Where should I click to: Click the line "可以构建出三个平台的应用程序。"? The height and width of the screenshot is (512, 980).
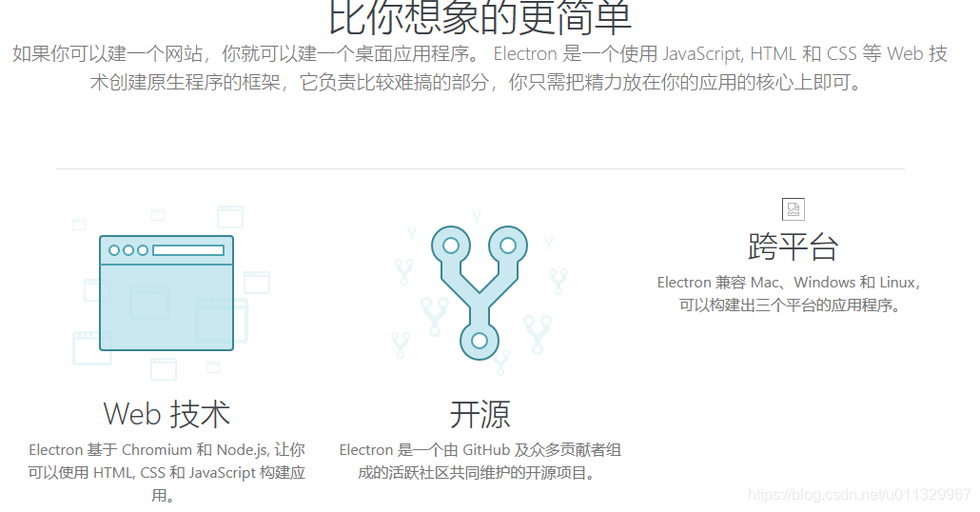[x=790, y=305]
